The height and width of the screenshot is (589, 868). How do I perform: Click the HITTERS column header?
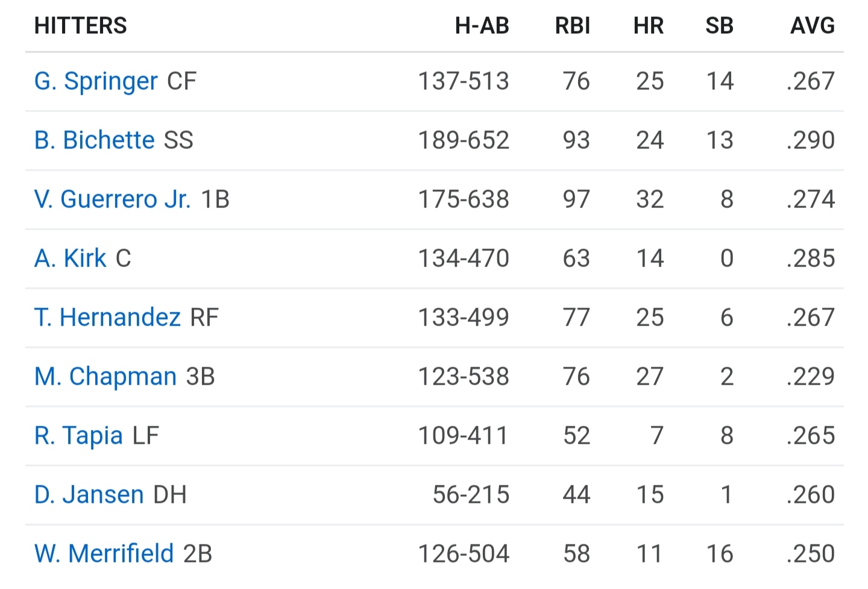pyautogui.click(x=81, y=26)
